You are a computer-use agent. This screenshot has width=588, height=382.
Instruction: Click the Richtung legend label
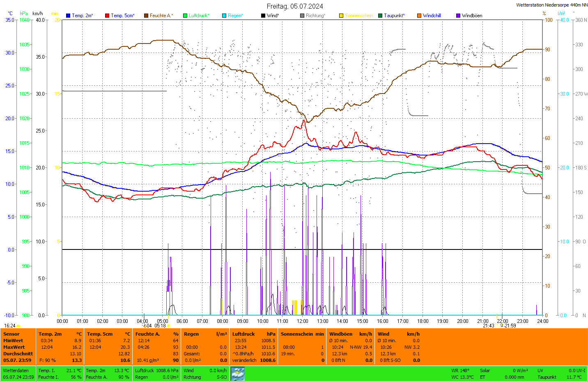tap(315, 16)
